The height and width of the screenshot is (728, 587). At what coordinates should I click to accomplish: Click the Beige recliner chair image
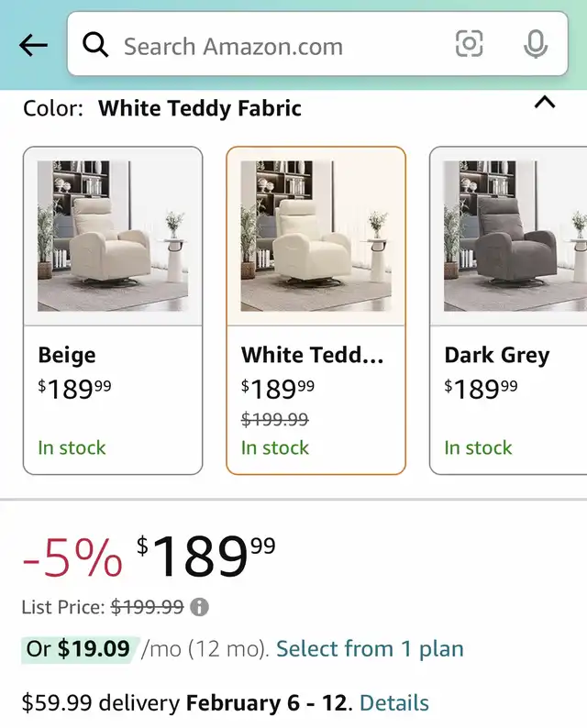[113, 236]
